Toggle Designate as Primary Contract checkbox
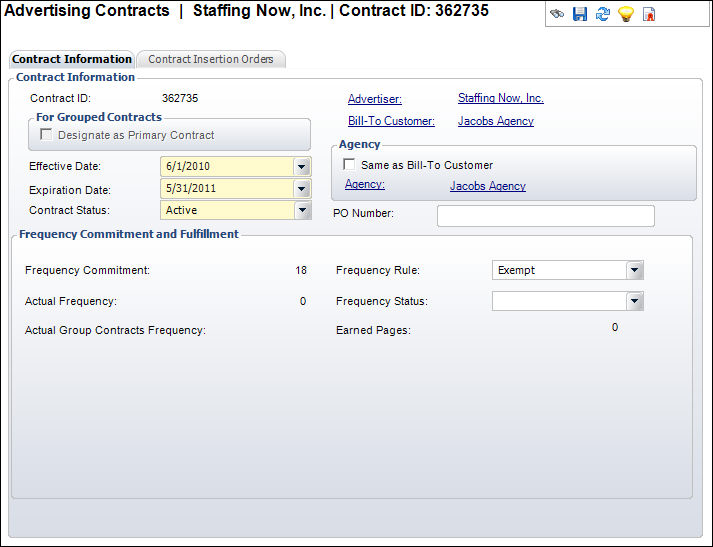 click(x=46, y=135)
